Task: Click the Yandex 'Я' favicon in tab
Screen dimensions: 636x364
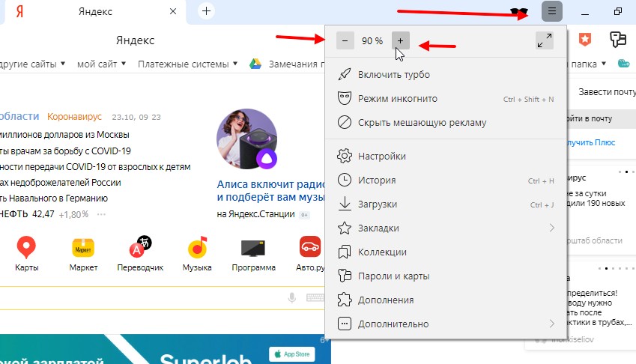Action: pos(19,11)
